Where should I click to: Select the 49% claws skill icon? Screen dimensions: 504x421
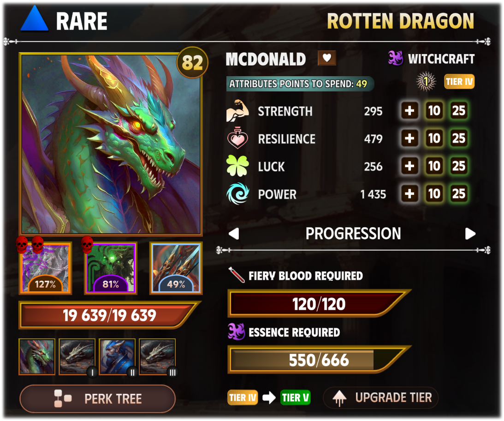(x=176, y=268)
